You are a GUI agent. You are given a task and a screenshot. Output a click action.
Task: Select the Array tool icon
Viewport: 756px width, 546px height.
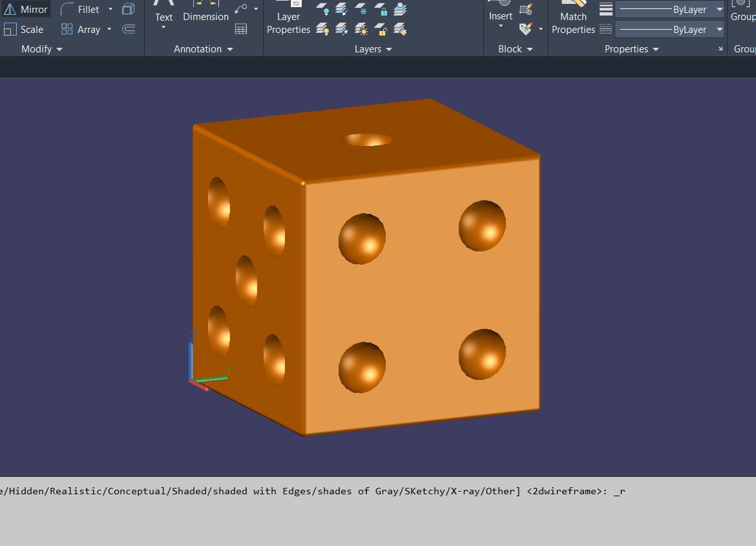67,29
